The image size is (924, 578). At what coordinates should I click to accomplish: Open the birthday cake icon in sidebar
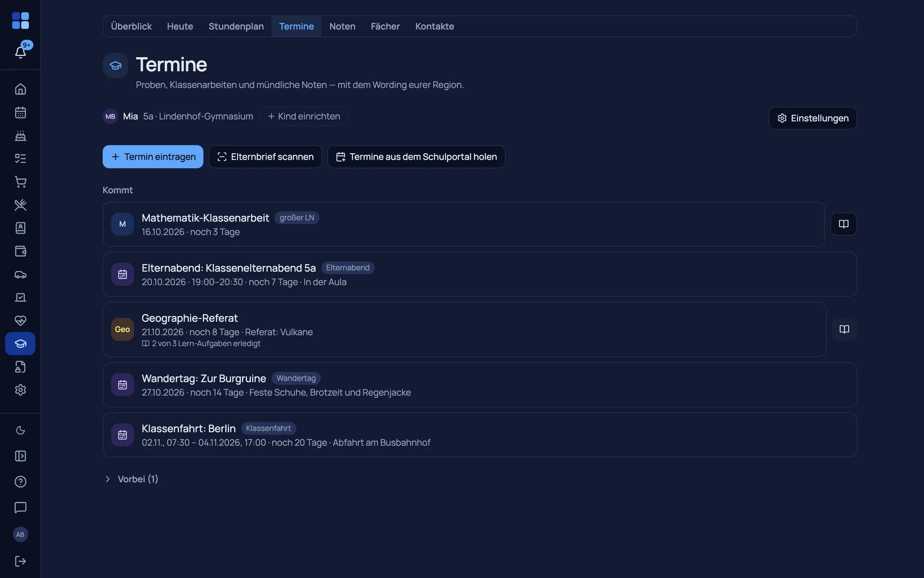coord(20,135)
